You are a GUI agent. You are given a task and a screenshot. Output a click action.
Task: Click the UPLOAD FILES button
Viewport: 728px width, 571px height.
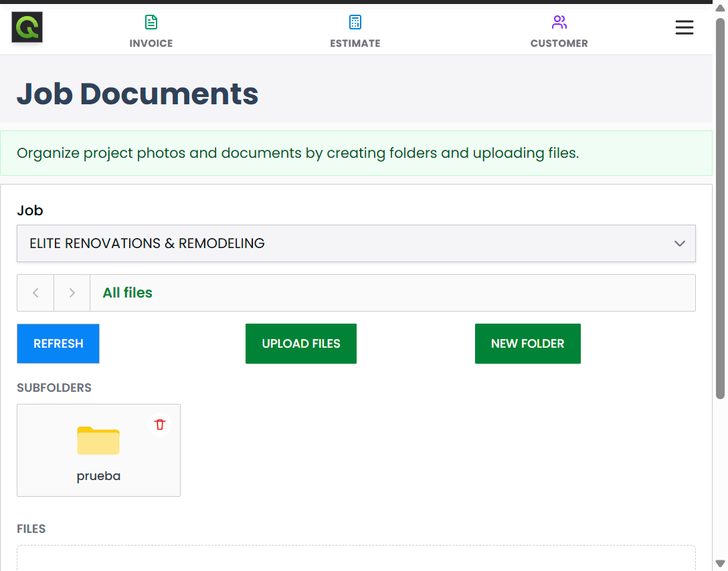[301, 344]
